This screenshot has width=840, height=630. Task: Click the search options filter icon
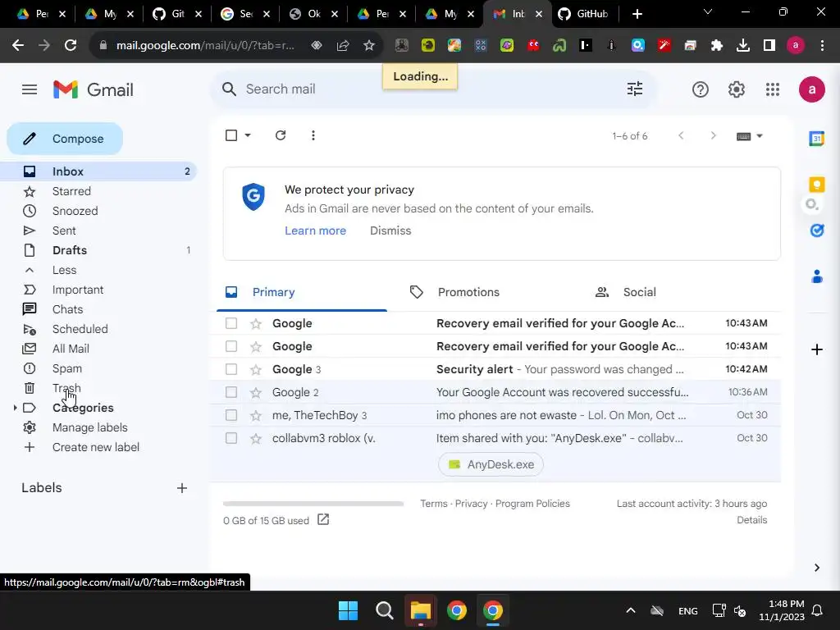[x=634, y=89]
